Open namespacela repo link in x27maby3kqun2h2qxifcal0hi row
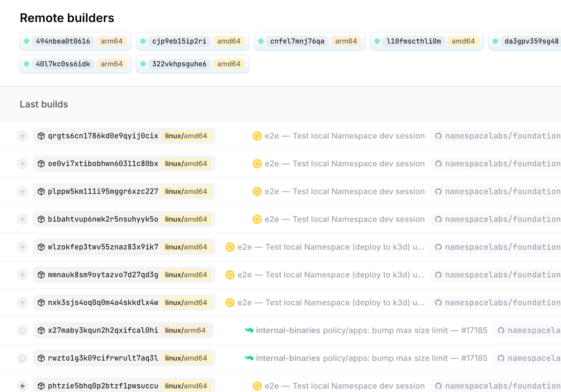 click(x=528, y=330)
